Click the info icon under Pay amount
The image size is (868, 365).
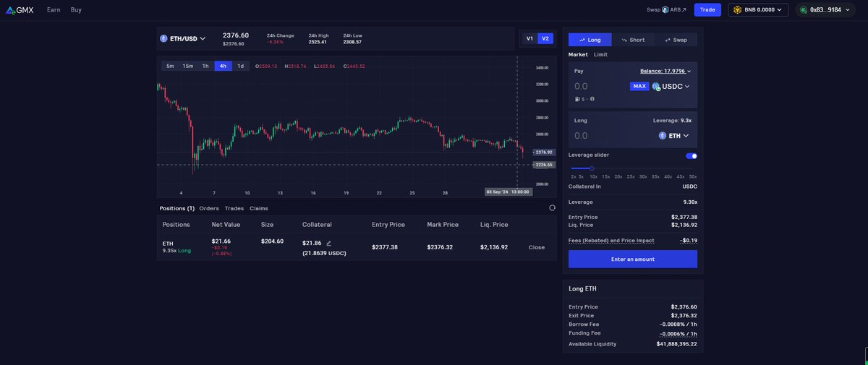tap(592, 99)
